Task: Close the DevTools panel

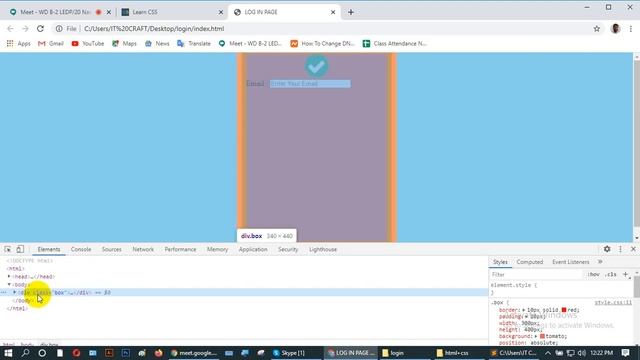Action: click(633, 249)
